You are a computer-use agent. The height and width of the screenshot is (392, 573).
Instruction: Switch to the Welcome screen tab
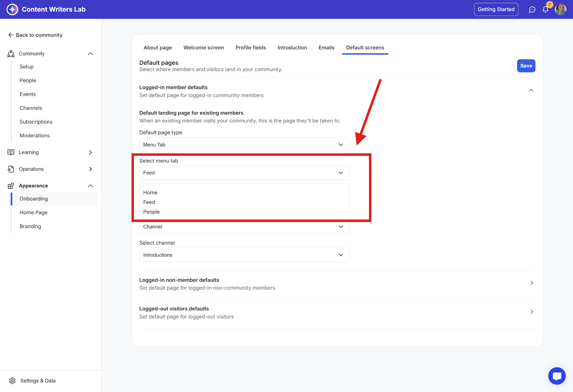(x=203, y=48)
